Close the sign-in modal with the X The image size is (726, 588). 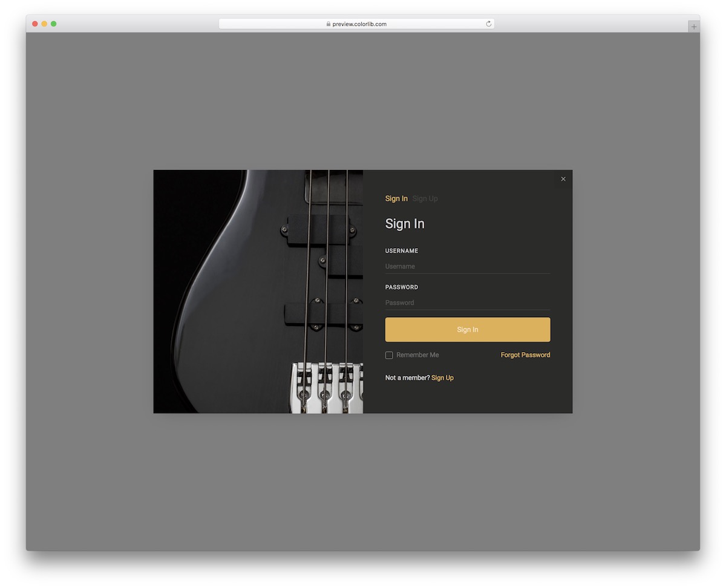click(x=563, y=179)
